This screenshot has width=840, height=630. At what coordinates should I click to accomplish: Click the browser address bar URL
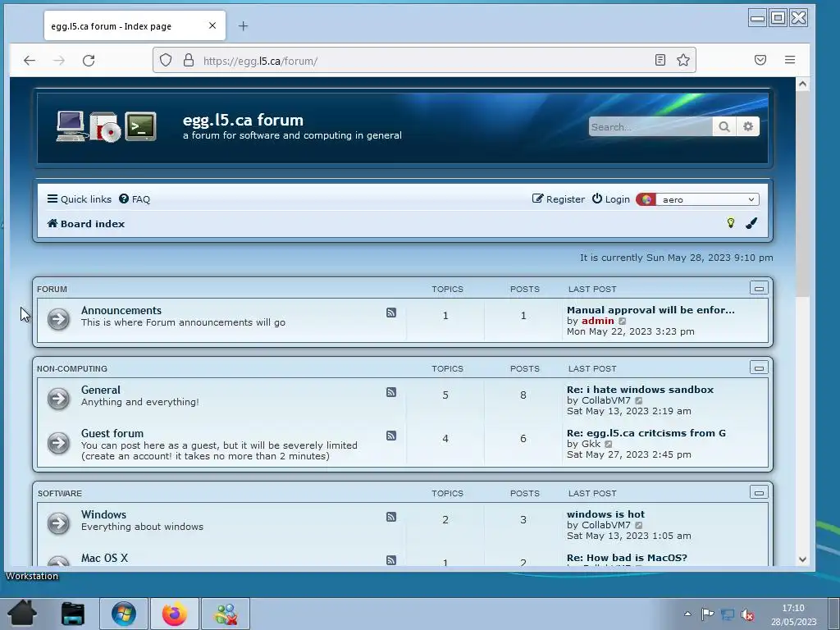coord(423,61)
